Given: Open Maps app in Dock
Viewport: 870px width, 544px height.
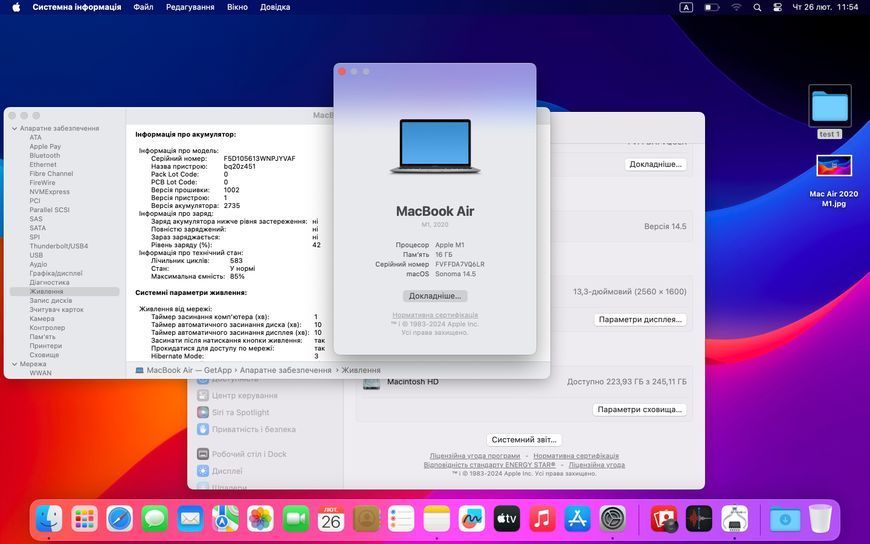Looking at the screenshot, I should (x=225, y=519).
